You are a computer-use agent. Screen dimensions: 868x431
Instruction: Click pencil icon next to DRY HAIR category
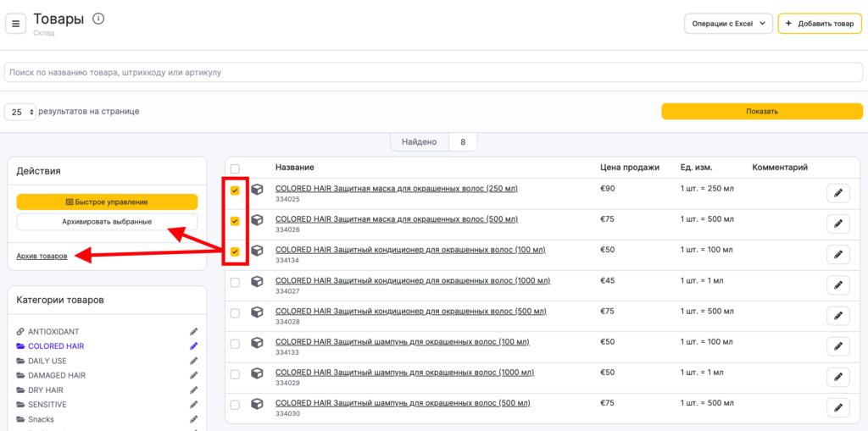tap(193, 390)
